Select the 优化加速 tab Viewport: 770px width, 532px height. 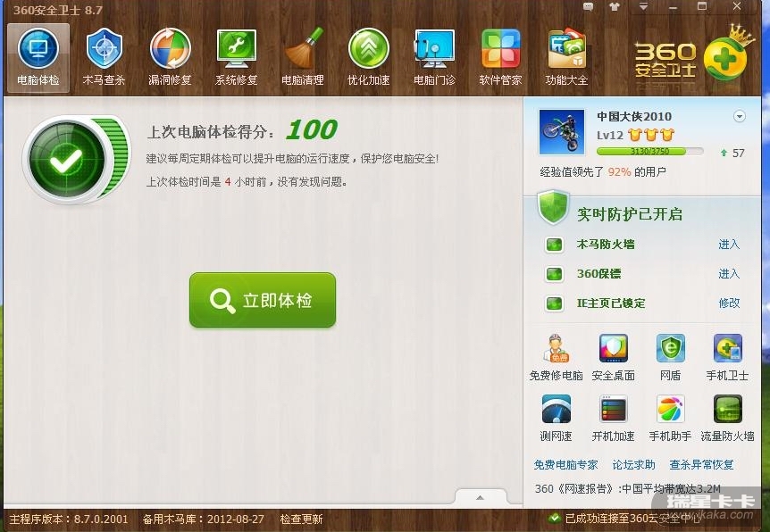[368, 58]
